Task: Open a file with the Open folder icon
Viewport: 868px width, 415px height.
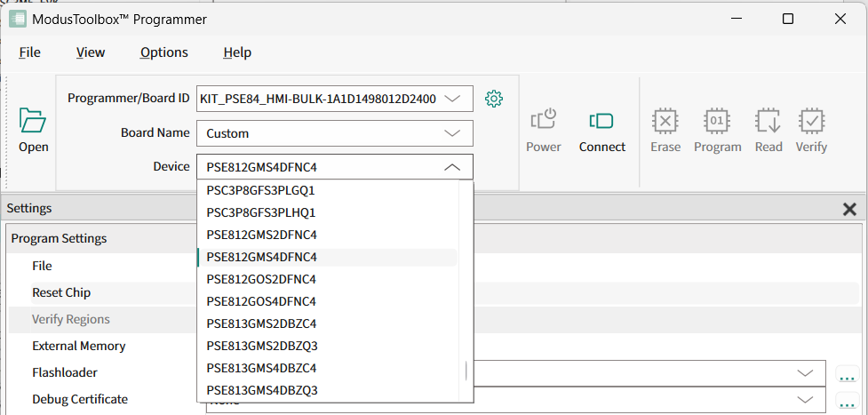Action: (33, 120)
